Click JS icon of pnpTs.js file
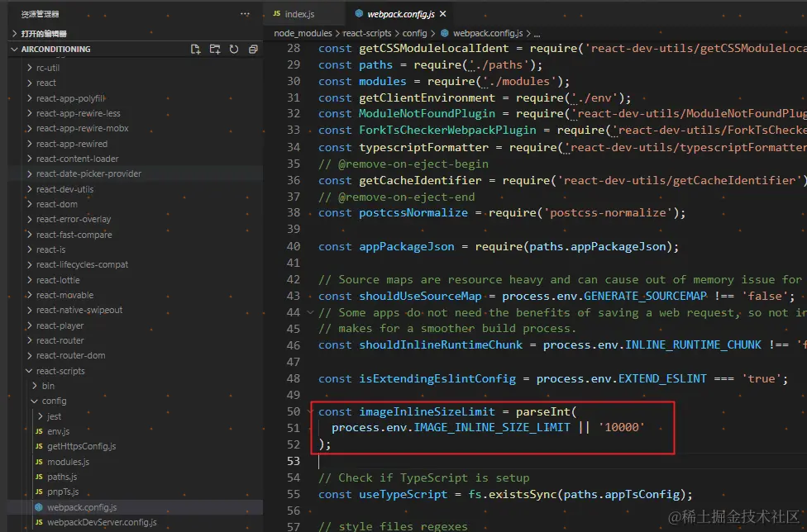The width and height of the screenshot is (807, 532). point(39,492)
